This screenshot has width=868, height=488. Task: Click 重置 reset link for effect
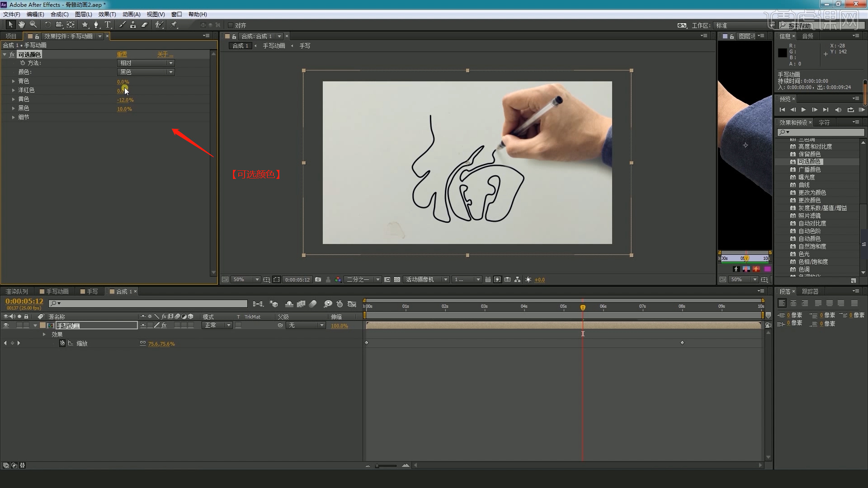tap(122, 55)
